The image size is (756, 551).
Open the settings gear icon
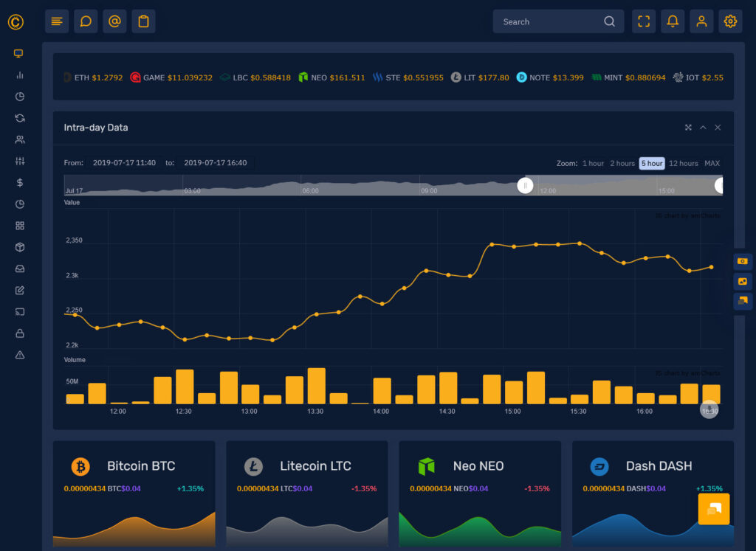[730, 21]
